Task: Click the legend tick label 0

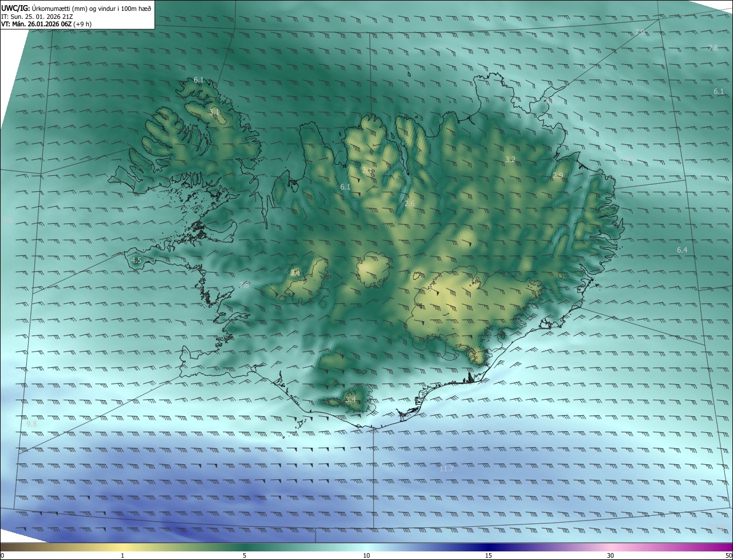Action: pos(2,555)
